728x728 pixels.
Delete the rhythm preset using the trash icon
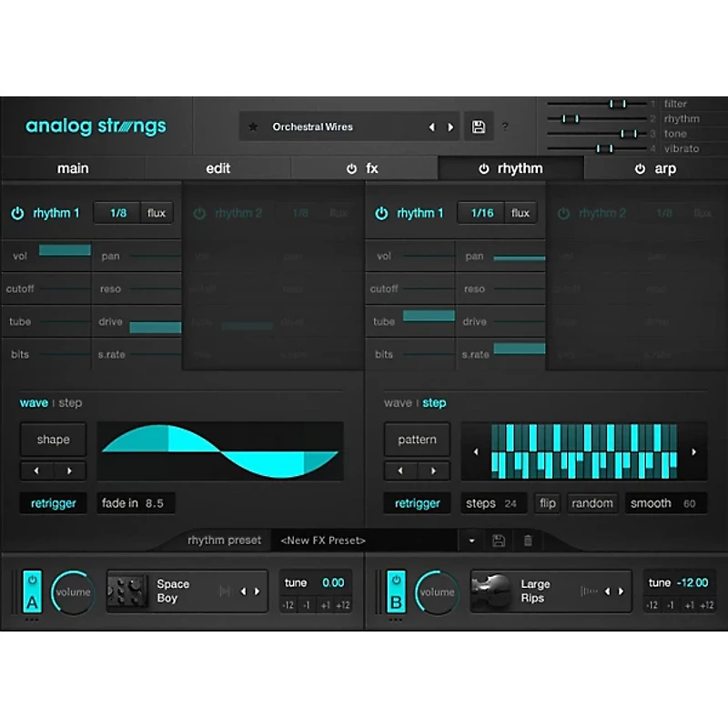tap(527, 540)
